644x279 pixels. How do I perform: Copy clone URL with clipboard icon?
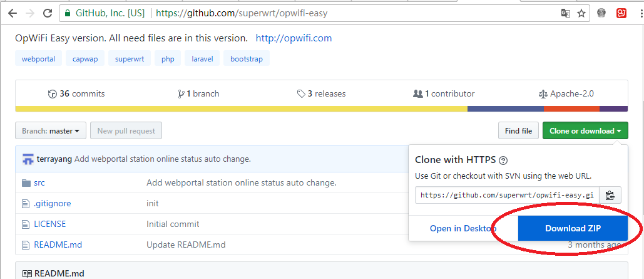[x=610, y=195]
